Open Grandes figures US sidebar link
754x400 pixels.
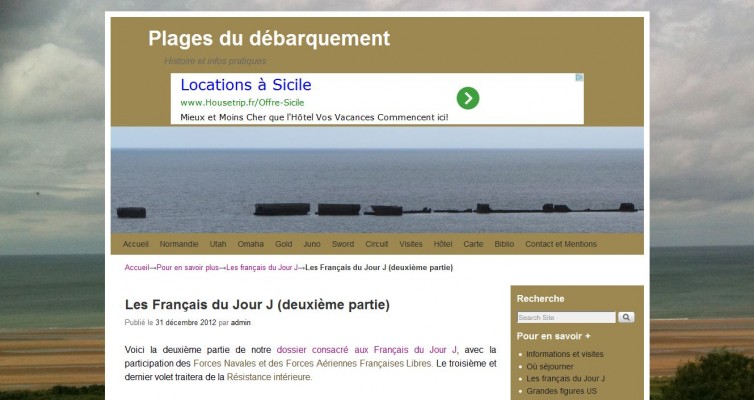point(561,391)
